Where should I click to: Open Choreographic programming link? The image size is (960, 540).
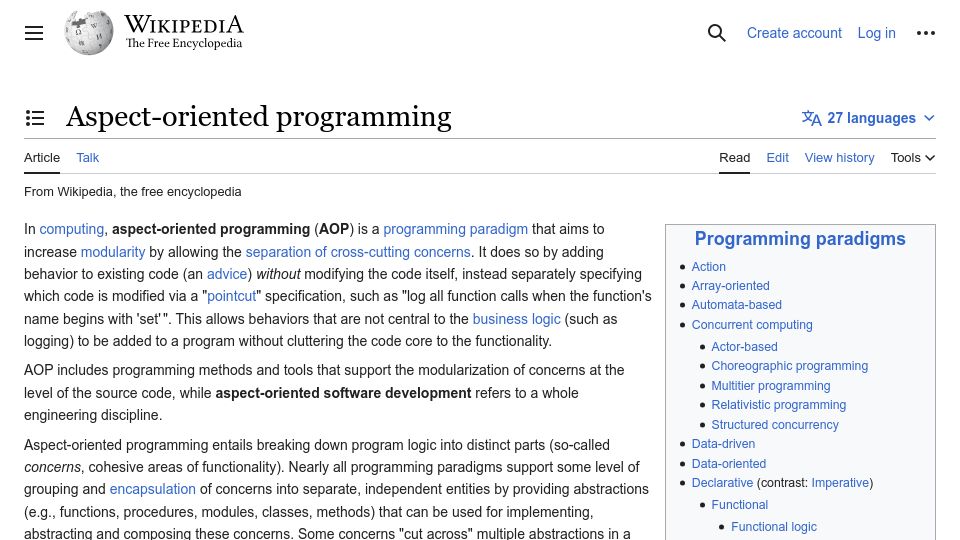pos(789,366)
